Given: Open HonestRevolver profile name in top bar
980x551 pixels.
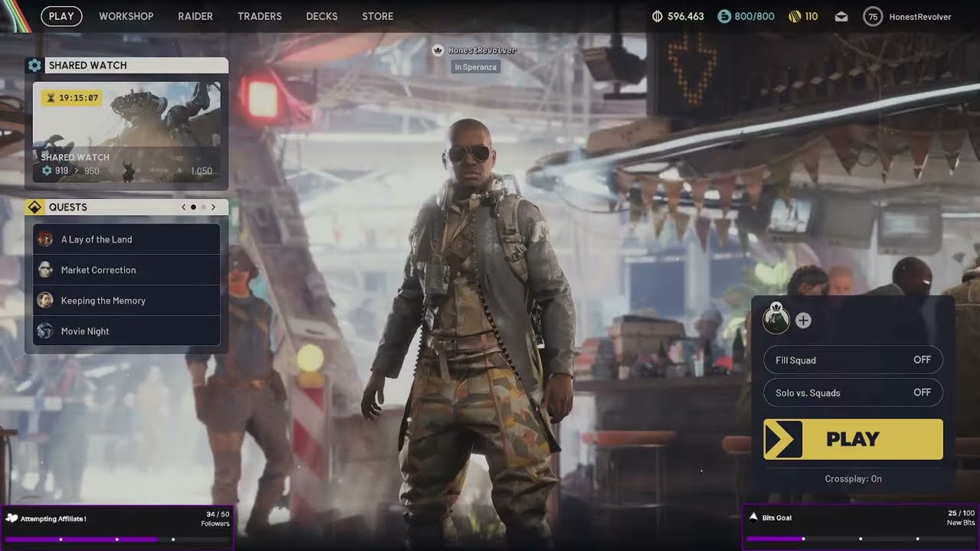Looking at the screenshot, I should point(920,17).
